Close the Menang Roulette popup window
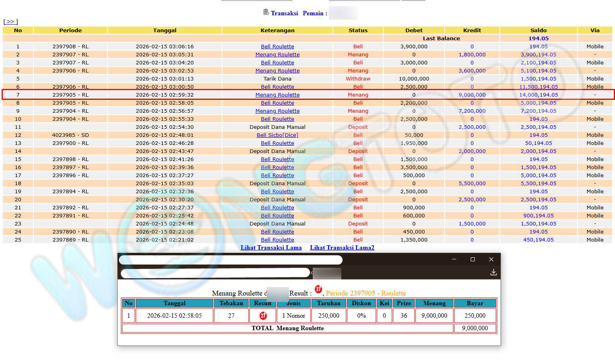This screenshot has height=364, width=615. 491,259
